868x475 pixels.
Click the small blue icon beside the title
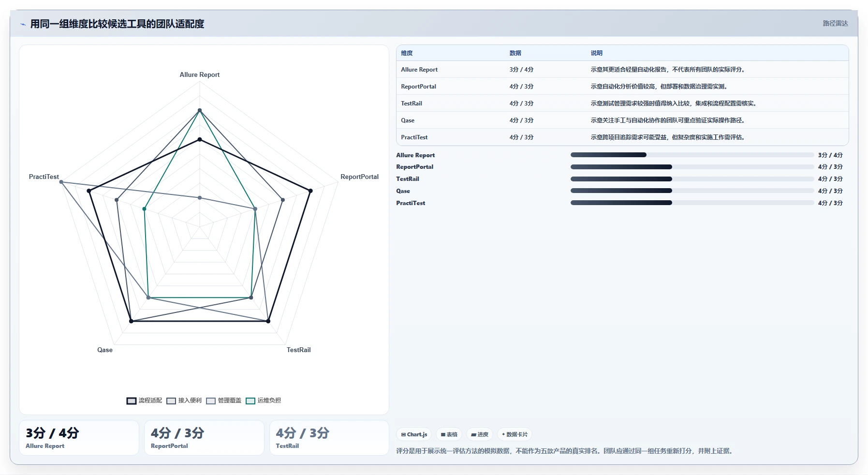click(23, 24)
